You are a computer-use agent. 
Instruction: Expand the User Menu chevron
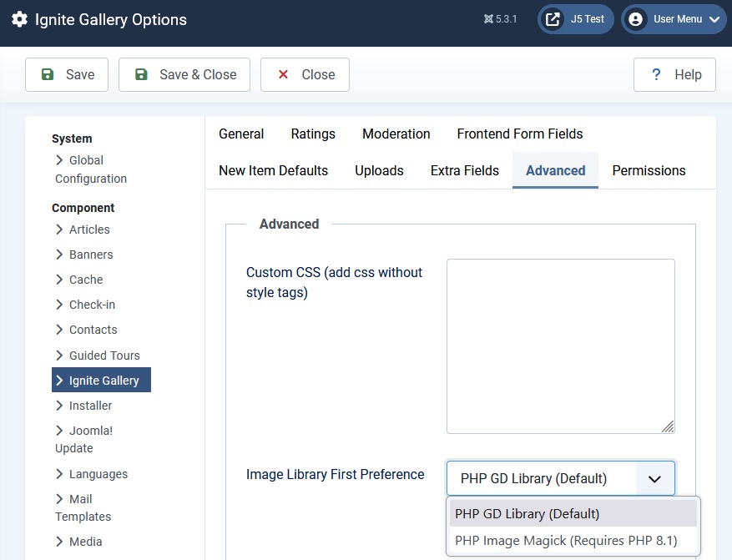coord(714,19)
